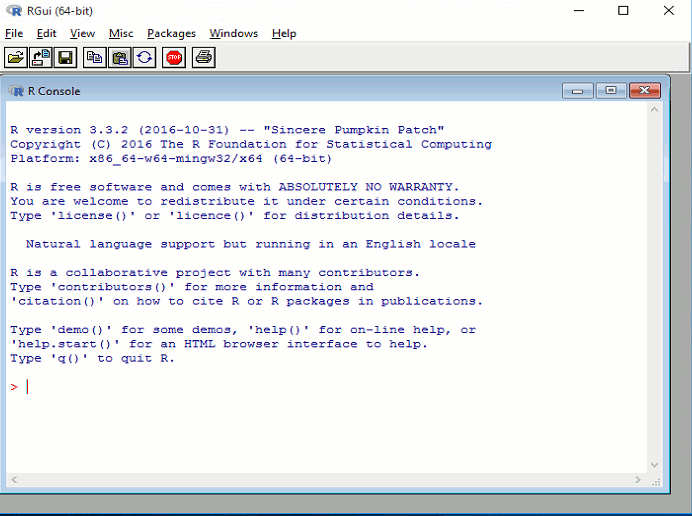Click the "Platform: x86_64-w64-mingw32/x64" line
This screenshot has width=692, height=516.
pyautogui.click(x=171, y=158)
